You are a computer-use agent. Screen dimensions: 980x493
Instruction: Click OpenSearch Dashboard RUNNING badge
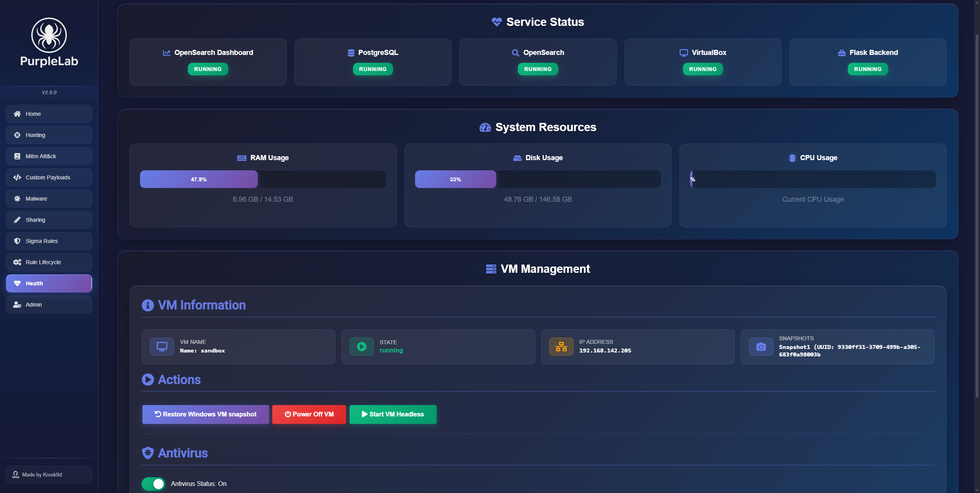coord(208,69)
